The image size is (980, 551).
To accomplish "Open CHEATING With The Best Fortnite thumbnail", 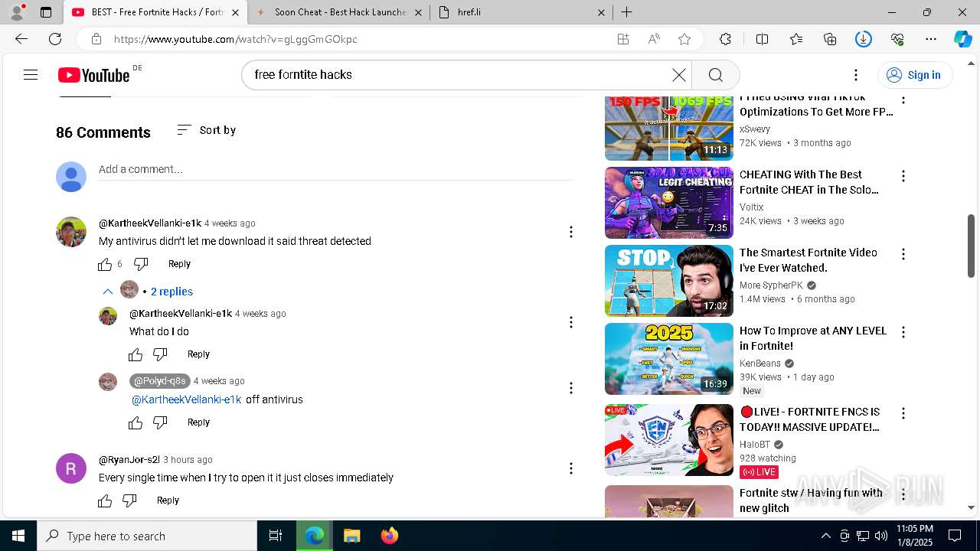I will point(669,203).
